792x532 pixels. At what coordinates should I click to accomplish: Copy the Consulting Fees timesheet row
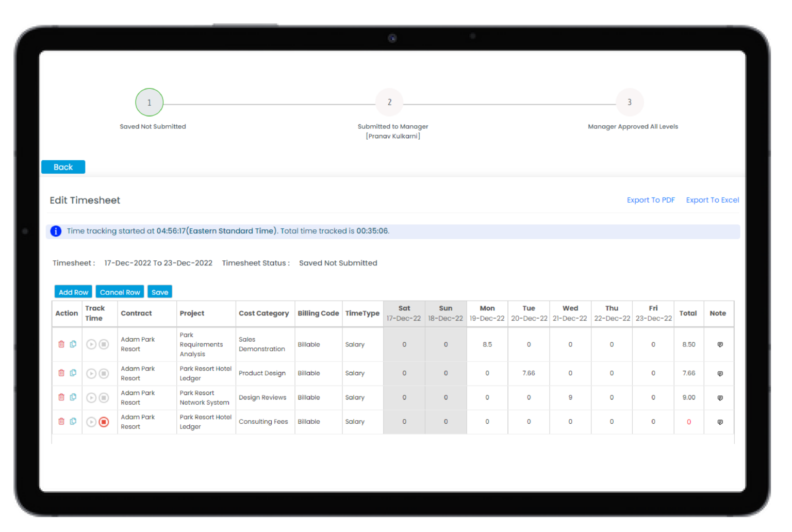(x=73, y=422)
